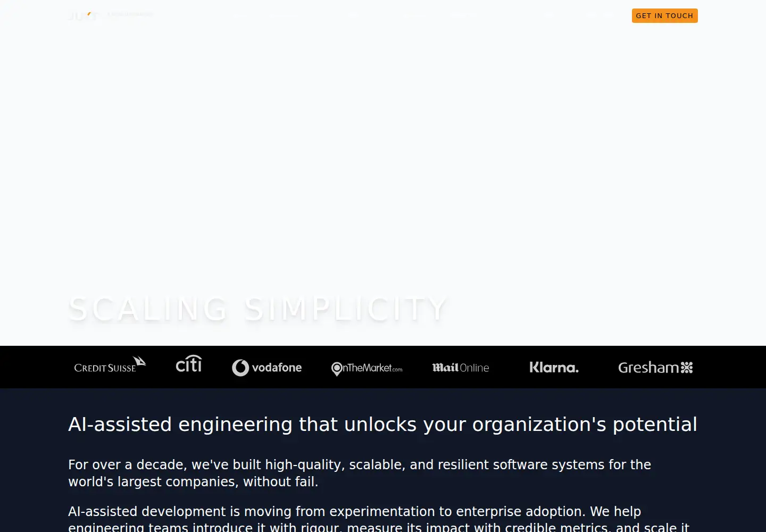
Task: Click the Mail Online logo
Action: point(461,368)
